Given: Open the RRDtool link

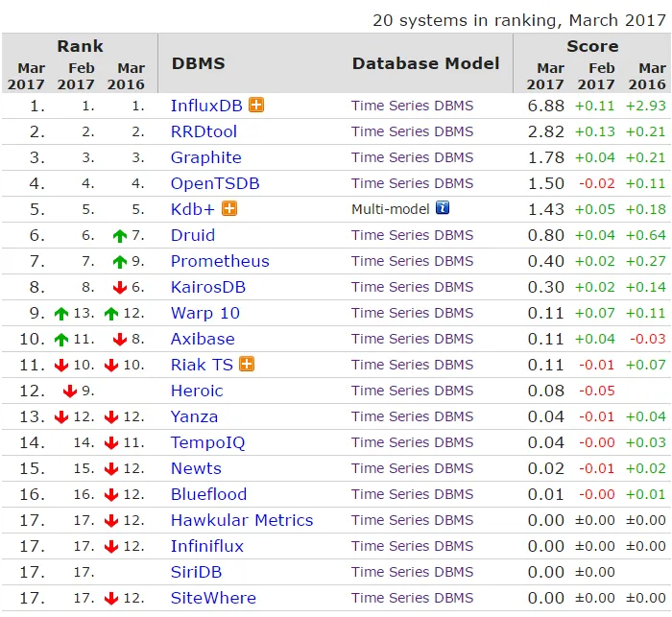Looking at the screenshot, I should click(204, 131).
